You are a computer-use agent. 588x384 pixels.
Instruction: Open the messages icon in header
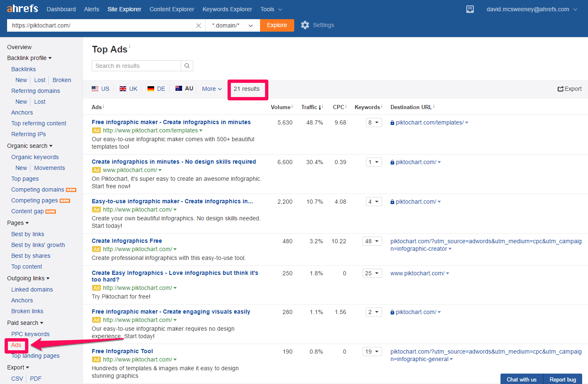click(x=470, y=9)
